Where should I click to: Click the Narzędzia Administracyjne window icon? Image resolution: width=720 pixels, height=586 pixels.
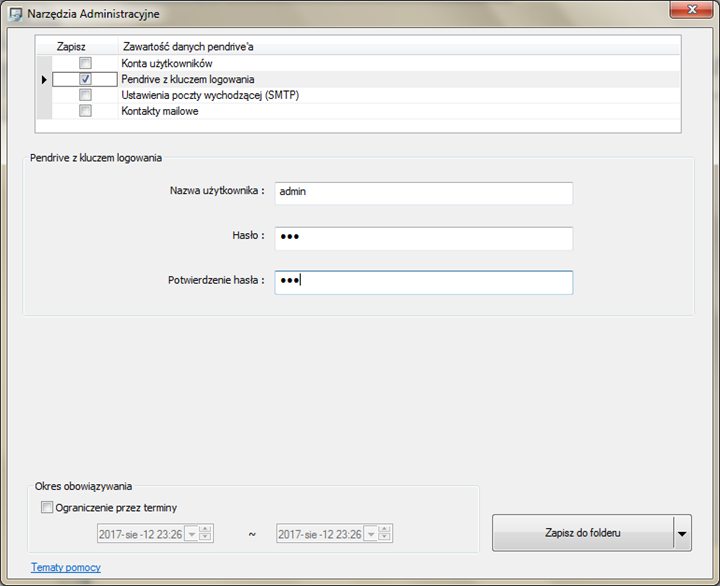(16, 14)
